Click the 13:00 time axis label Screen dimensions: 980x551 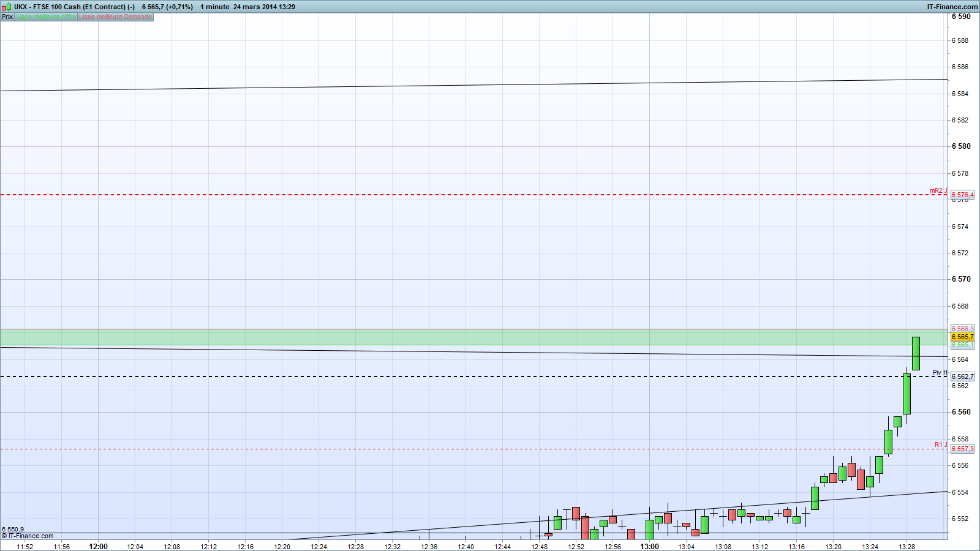650,547
